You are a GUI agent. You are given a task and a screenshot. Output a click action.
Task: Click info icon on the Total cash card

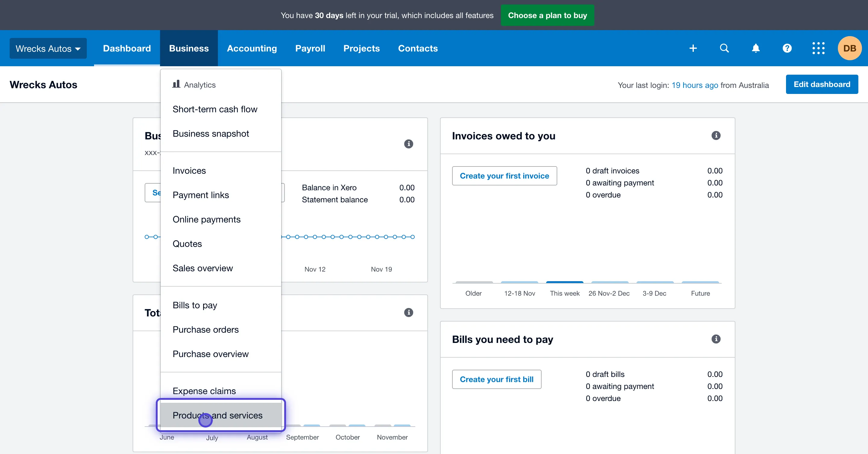tap(408, 312)
